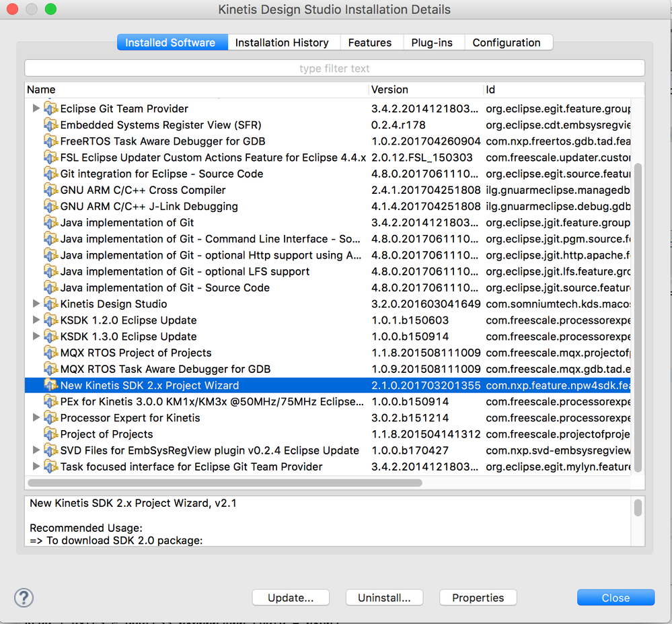The height and width of the screenshot is (624, 672).
Task: Click the MQX RTOS Project of Projects icon
Action: coord(50,353)
